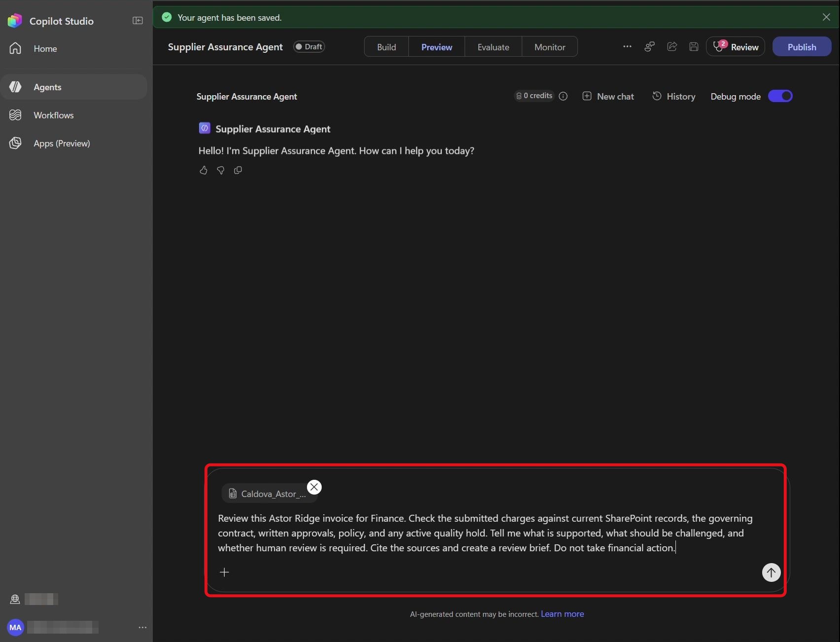840x642 pixels.
Task: Click the Draft status badge
Action: 309,47
